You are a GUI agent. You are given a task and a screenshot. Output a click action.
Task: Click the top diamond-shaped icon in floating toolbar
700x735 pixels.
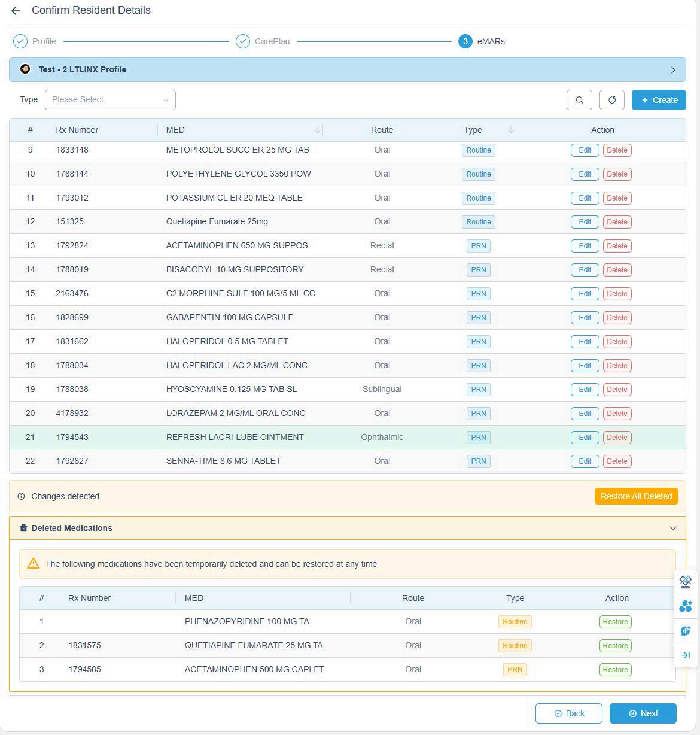tap(686, 582)
